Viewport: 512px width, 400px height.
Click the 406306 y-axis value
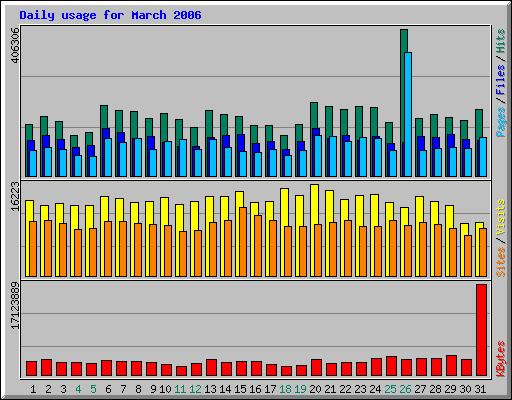point(15,45)
